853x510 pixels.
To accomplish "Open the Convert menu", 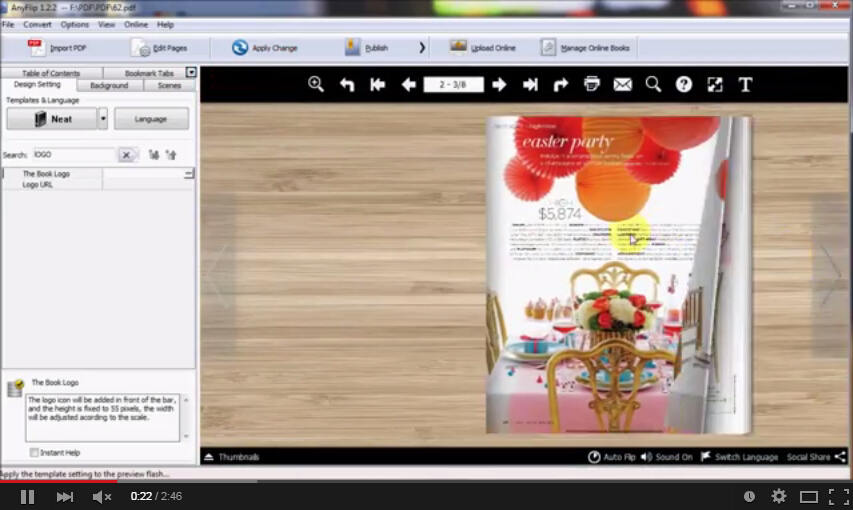I will click(37, 24).
